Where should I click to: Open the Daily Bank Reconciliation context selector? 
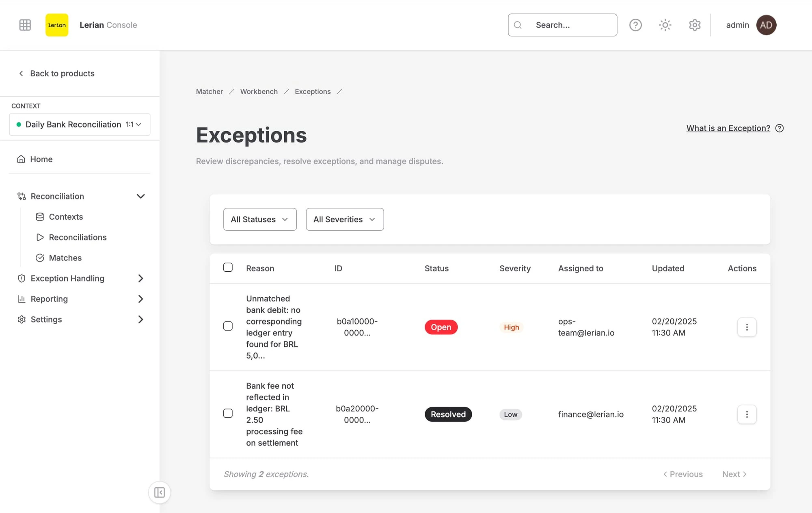coord(80,124)
